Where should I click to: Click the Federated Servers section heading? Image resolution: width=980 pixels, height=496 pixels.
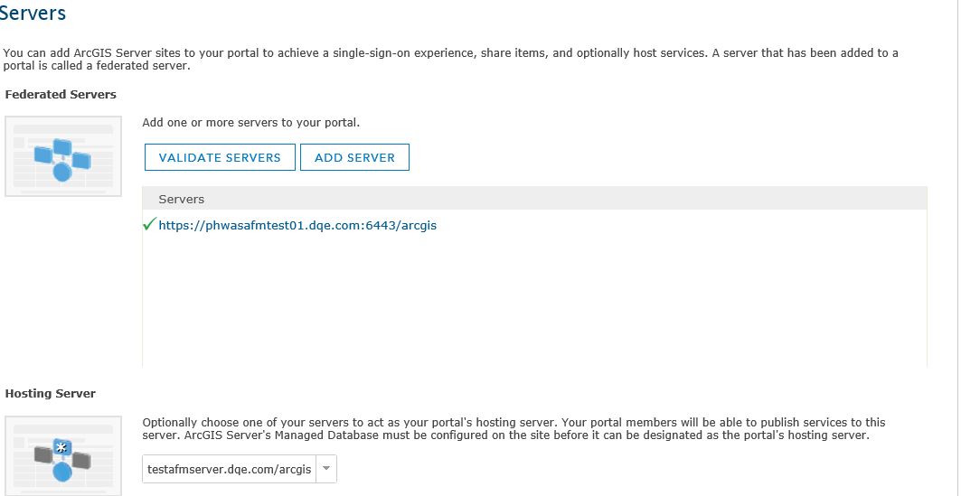pos(61,94)
